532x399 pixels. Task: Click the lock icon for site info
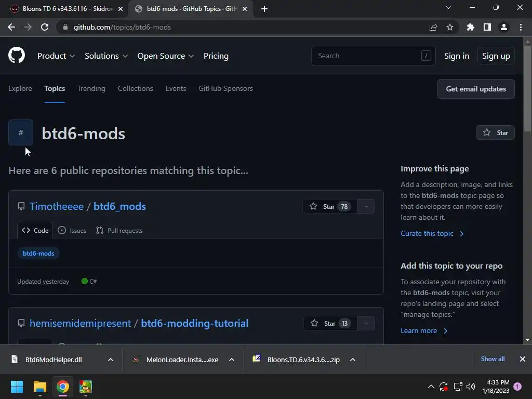65,27
